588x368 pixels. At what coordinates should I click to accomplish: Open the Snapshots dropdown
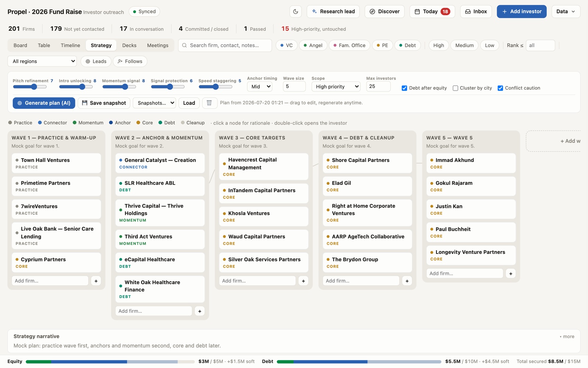pos(154,103)
